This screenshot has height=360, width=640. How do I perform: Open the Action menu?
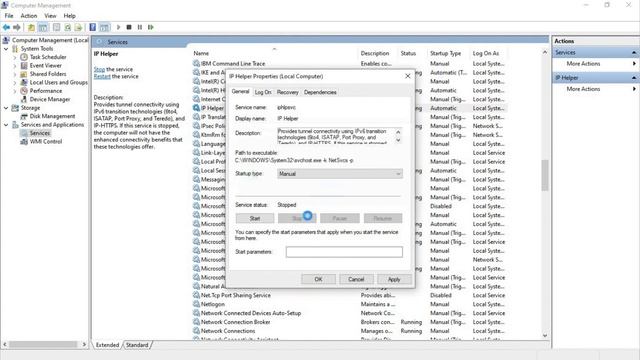click(29, 16)
